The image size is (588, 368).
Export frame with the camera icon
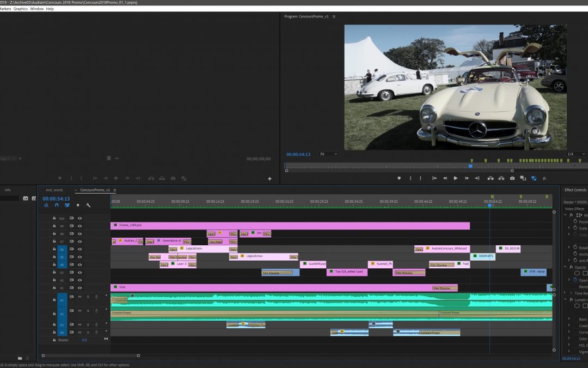(512, 178)
